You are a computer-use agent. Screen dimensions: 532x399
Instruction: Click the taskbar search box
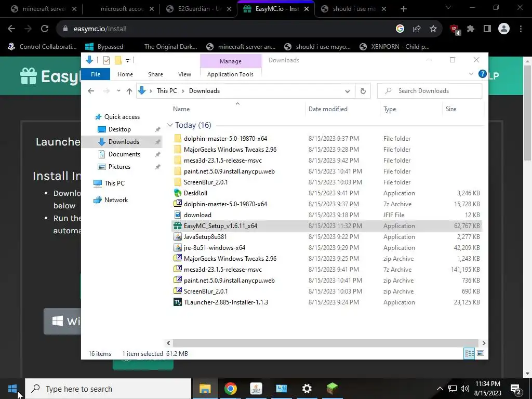(108, 389)
